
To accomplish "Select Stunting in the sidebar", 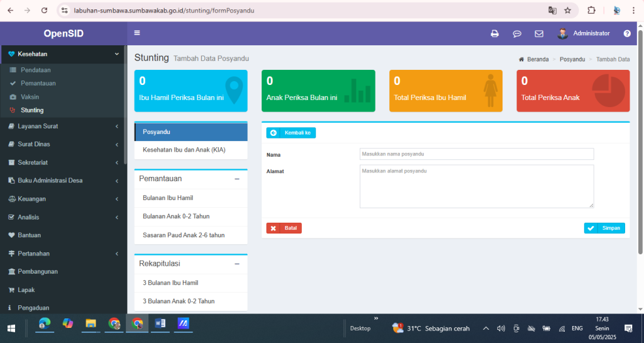I will pyautogui.click(x=32, y=110).
